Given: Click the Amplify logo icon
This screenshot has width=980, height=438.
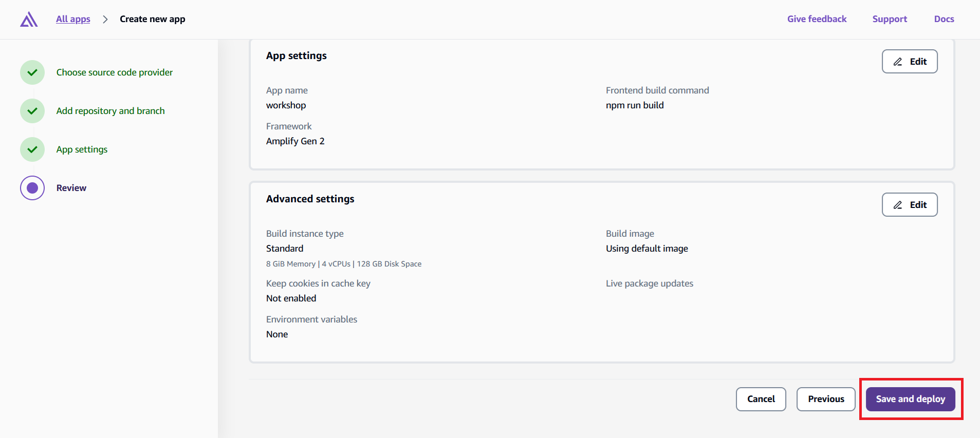Looking at the screenshot, I should (x=29, y=19).
